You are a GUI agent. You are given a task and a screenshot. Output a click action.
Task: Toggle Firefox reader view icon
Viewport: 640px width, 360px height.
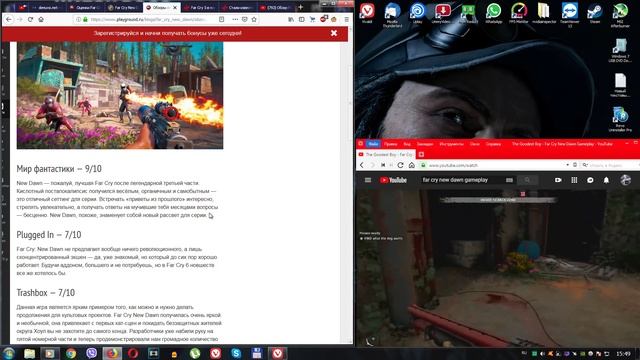222,19
